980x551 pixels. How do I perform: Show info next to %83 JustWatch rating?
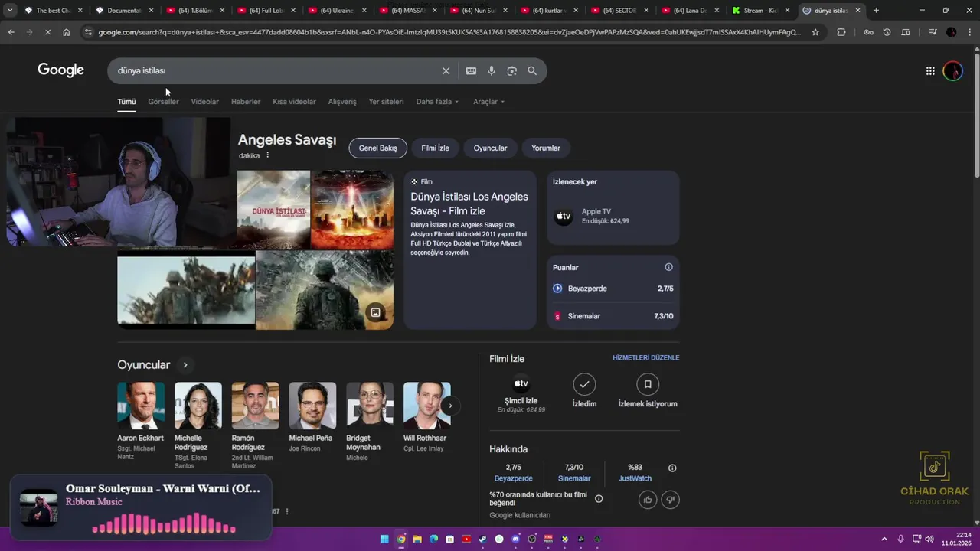(672, 468)
